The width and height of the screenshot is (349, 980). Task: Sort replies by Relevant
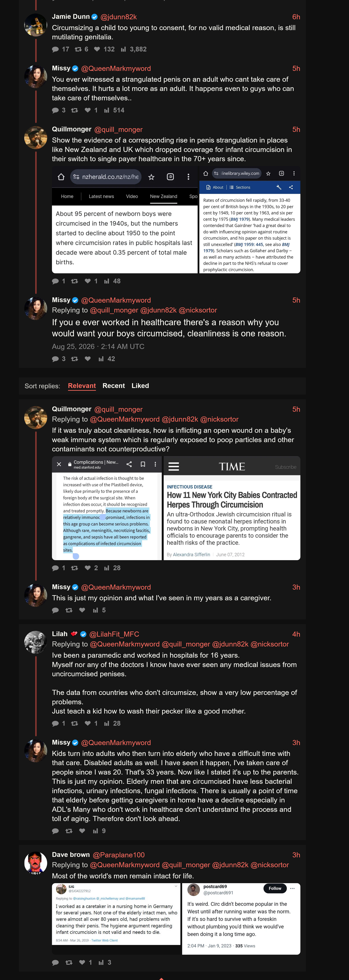82,386
